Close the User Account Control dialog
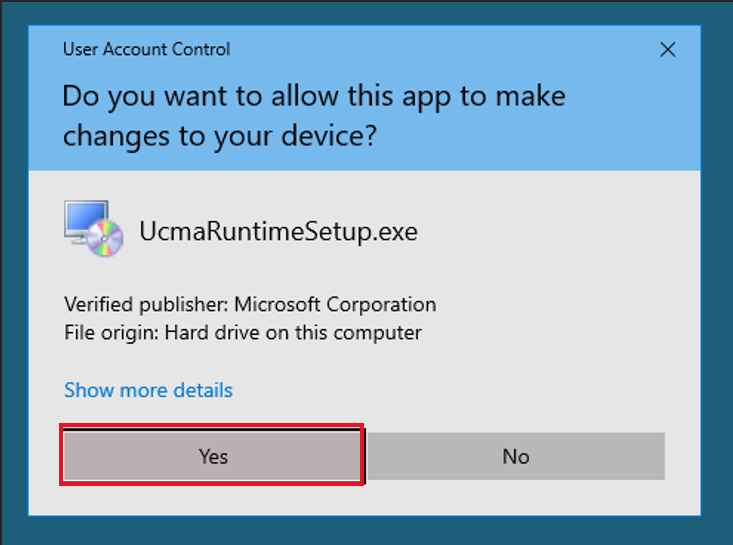This screenshot has height=545, width=733. [668, 49]
